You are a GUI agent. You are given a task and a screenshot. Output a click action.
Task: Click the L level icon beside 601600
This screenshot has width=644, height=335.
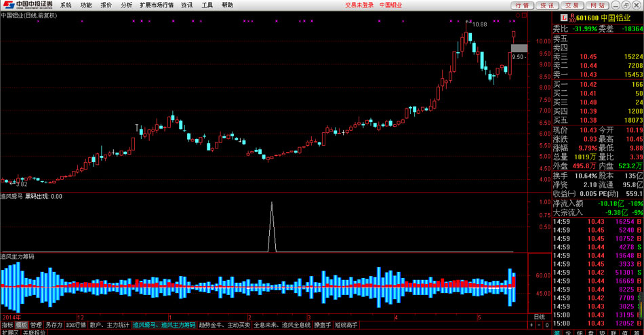[x=564, y=17]
